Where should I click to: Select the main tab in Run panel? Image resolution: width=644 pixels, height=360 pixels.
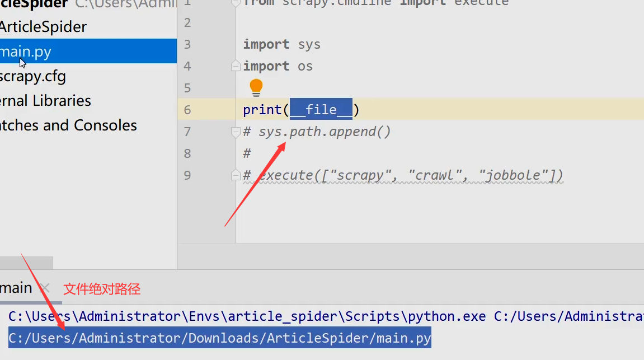16,288
